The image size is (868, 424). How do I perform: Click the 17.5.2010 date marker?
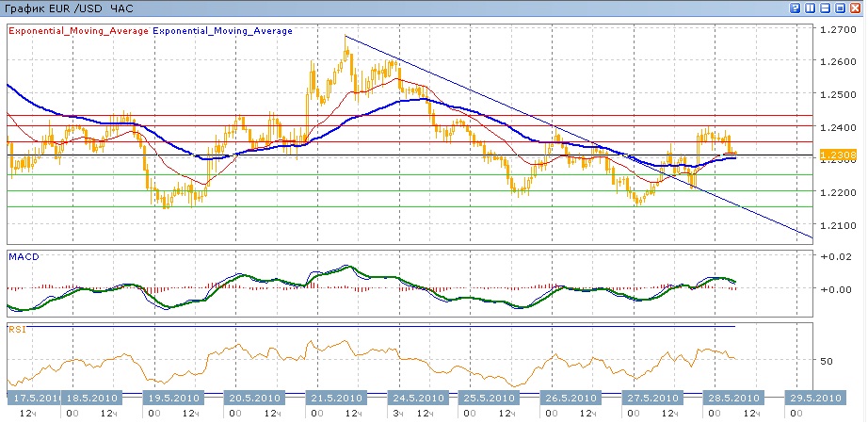(x=33, y=397)
